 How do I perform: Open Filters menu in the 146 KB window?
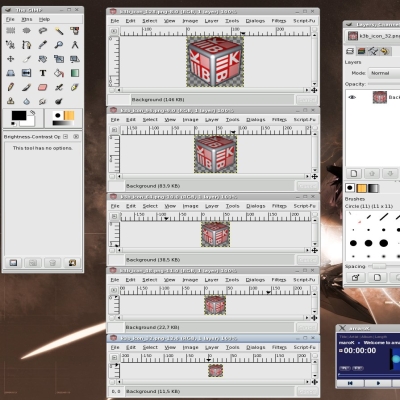[x=279, y=21]
